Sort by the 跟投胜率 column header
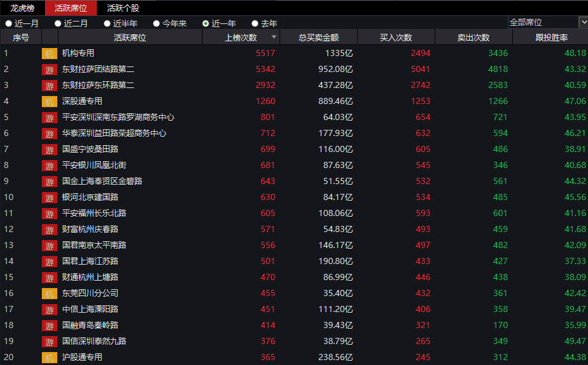Image resolution: width=588 pixels, height=365 pixels. (551, 38)
